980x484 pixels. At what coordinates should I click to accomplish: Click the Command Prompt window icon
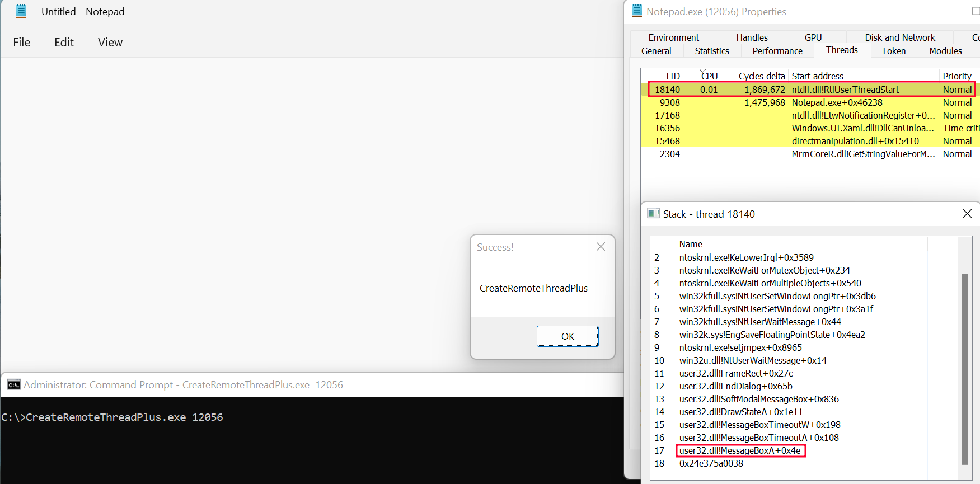pyautogui.click(x=14, y=384)
